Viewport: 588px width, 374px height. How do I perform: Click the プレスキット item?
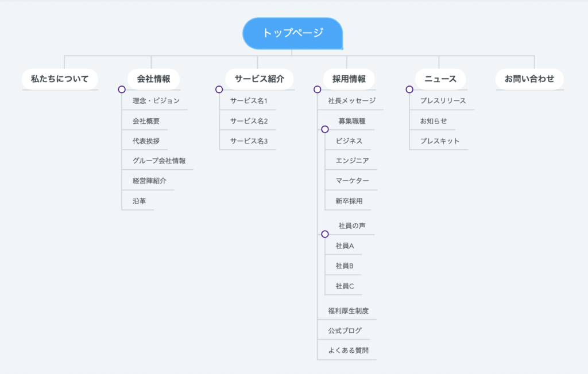click(x=440, y=141)
